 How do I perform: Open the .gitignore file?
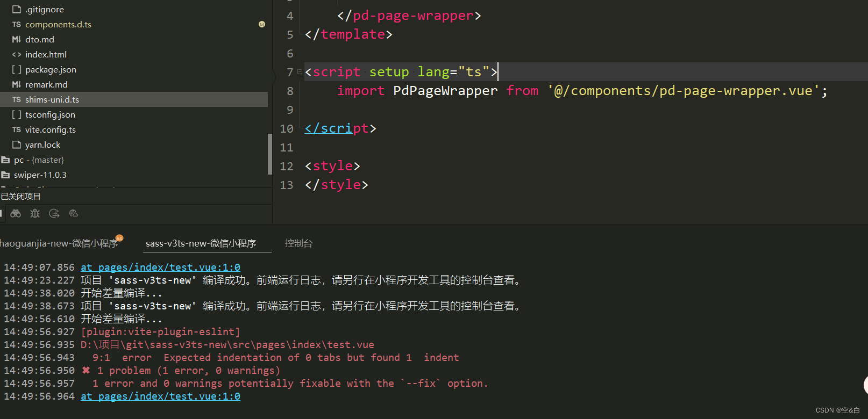pos(44,9)
